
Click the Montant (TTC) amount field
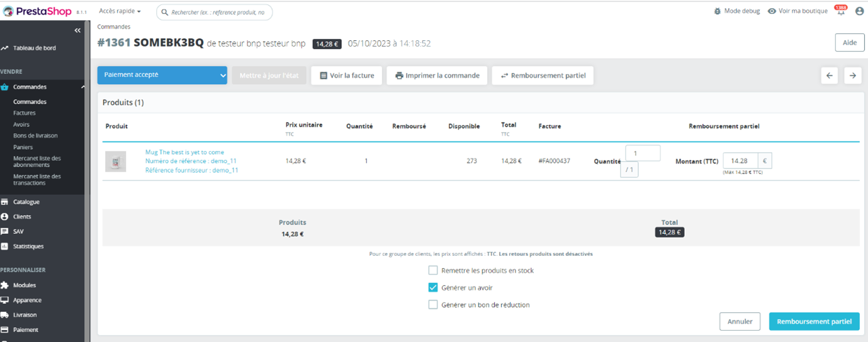pos(740,161)
